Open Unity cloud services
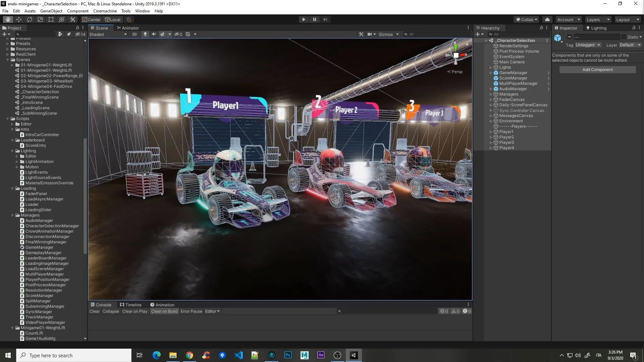Image resolution: width=644 pixels, height=362 pixels. [x=547, y=19]
